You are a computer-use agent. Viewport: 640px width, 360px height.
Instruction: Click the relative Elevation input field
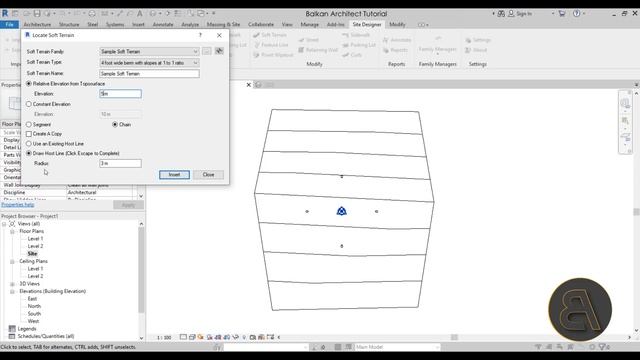point(120,93)
